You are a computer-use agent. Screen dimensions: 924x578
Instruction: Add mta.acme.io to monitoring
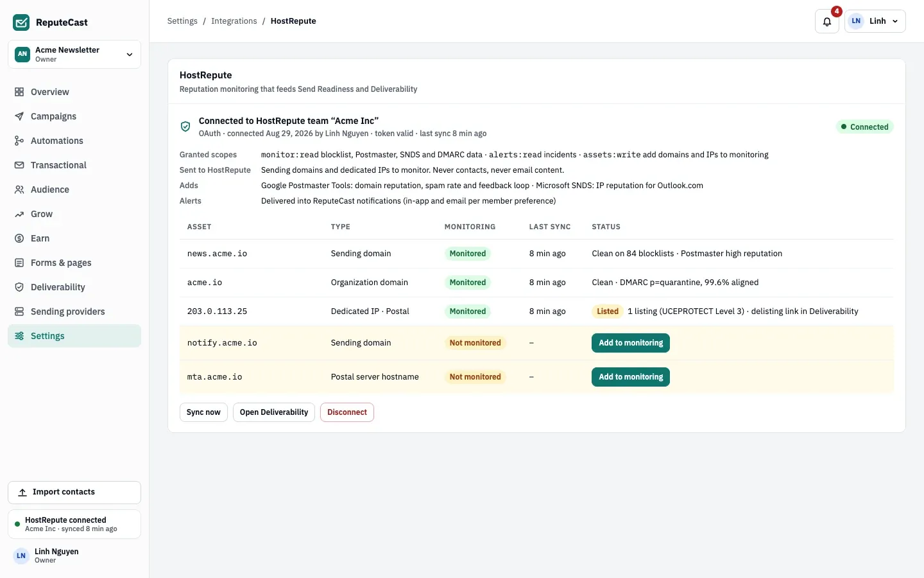(x=631, y=377)
